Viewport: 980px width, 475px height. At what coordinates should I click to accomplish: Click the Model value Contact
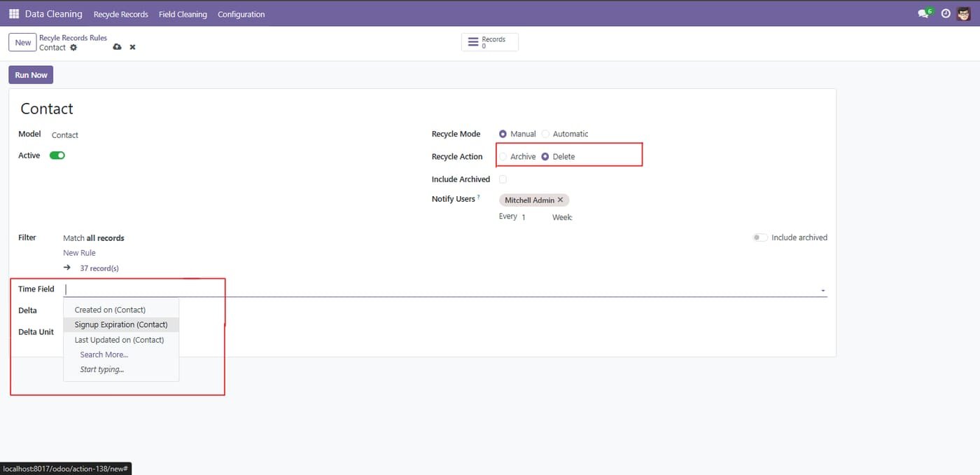click(65, 135)
